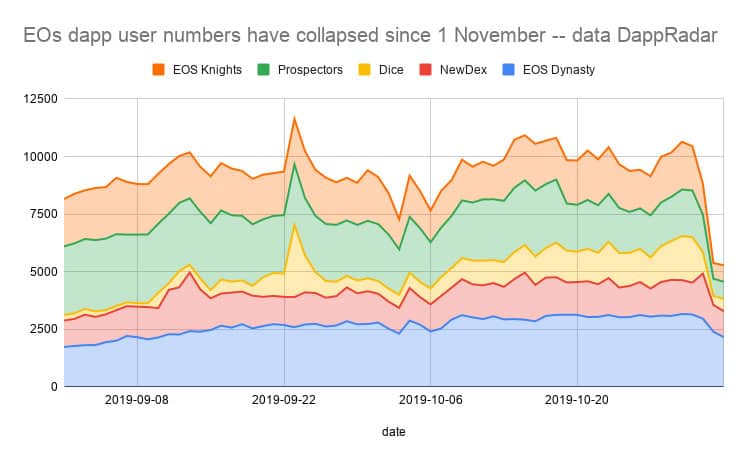Select the Dice legend label
This screenshot has height=462, width=747.
coord(391,70)
